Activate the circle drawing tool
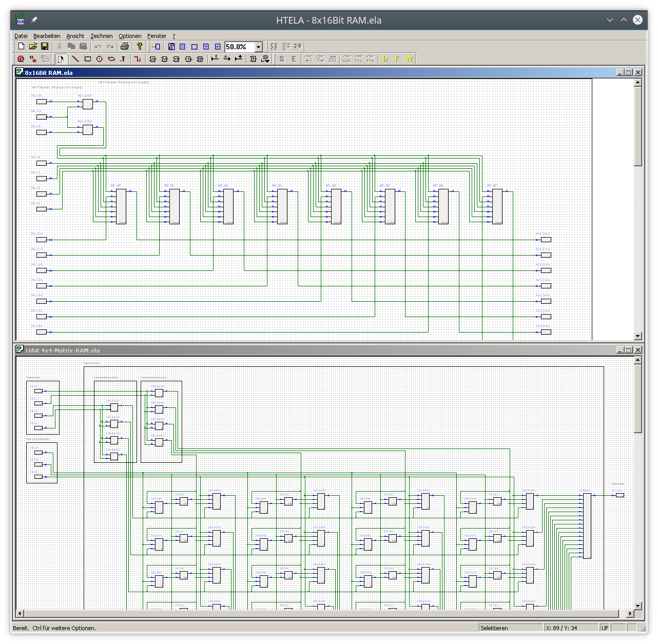658x644 pixels. (x=99, y=59)
